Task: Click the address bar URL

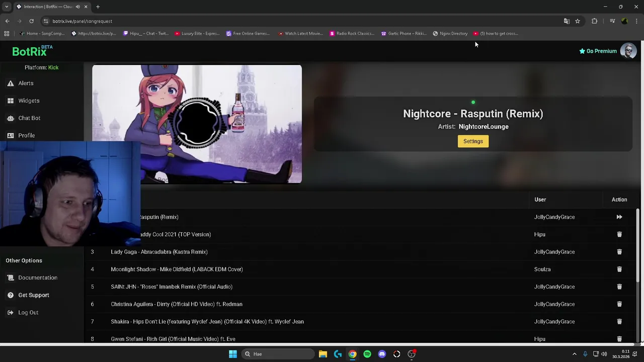Action: point(82,21)
